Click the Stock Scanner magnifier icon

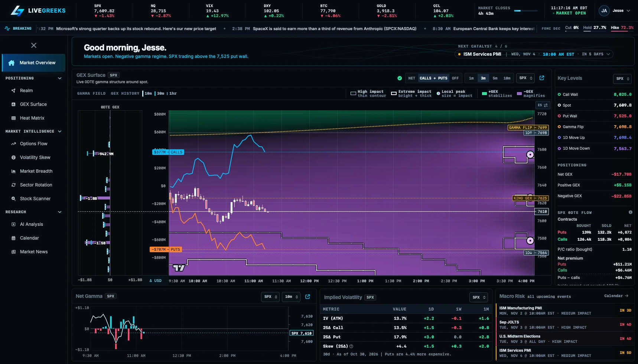coord(13,199)
